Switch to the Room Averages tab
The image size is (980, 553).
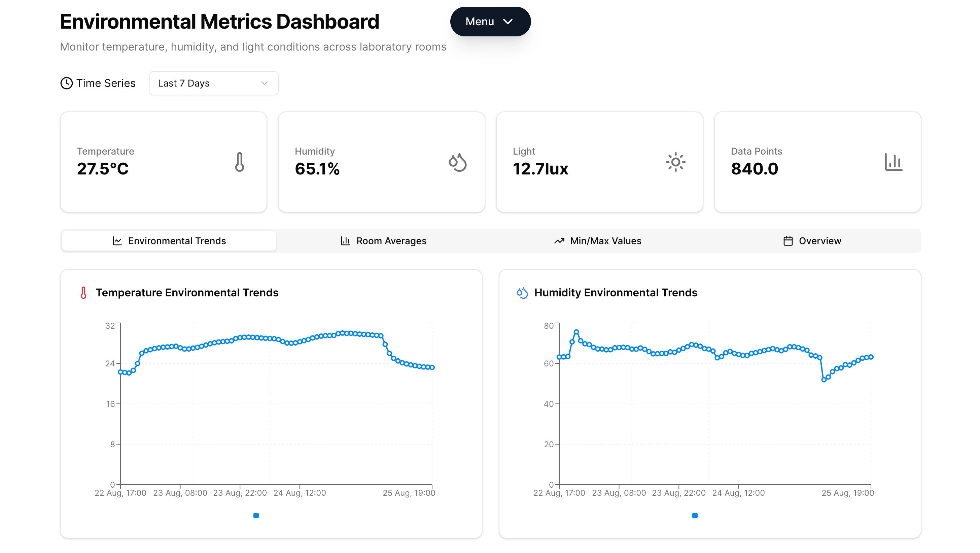click(x=383, y=241)
